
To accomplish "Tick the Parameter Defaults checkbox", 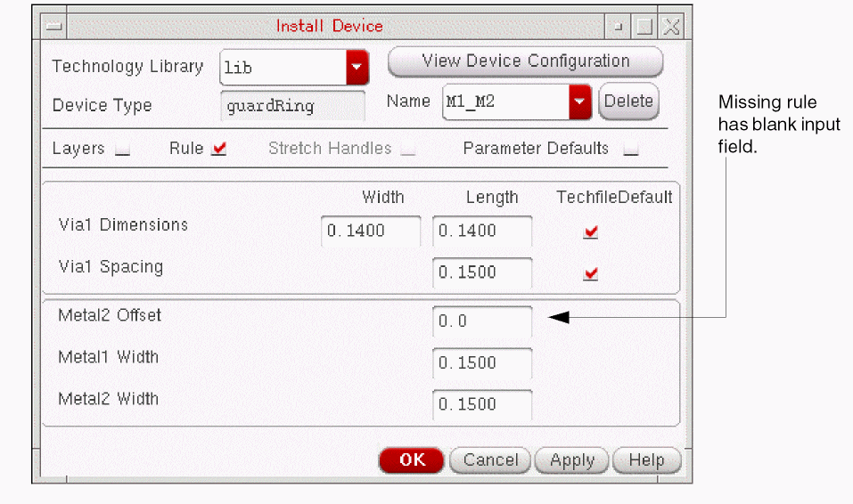I will click(631, 150).
